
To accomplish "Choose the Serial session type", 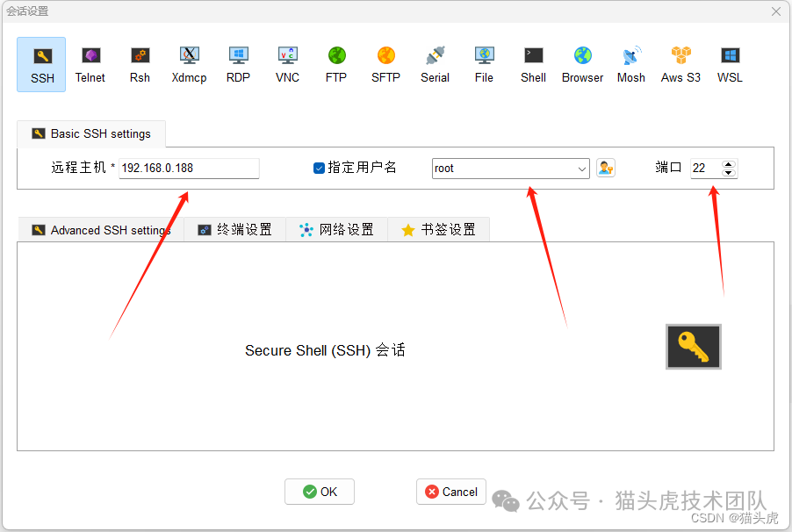I will [x=435, y=64].
